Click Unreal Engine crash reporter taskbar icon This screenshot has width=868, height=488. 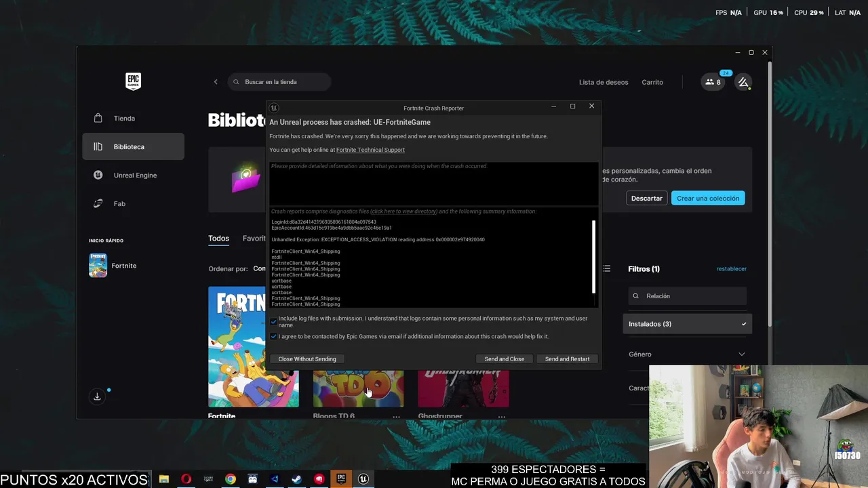click(363, 479)
